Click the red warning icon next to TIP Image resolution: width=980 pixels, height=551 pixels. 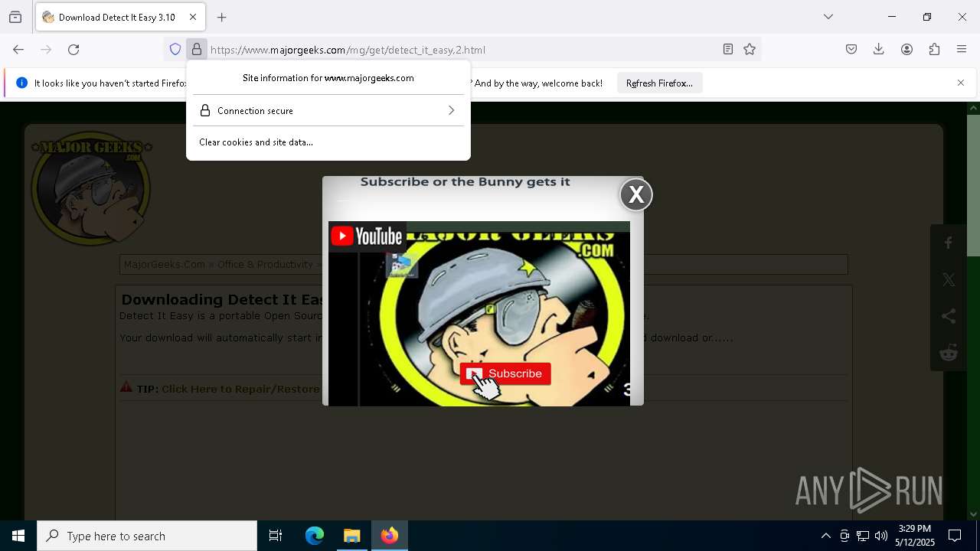tap(126, 387)
